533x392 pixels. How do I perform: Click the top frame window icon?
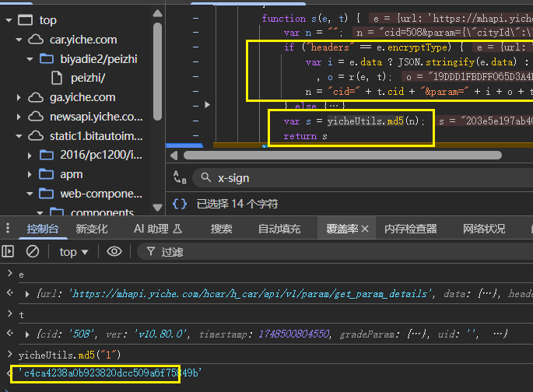pyautogui.click(x=26, y=20)
